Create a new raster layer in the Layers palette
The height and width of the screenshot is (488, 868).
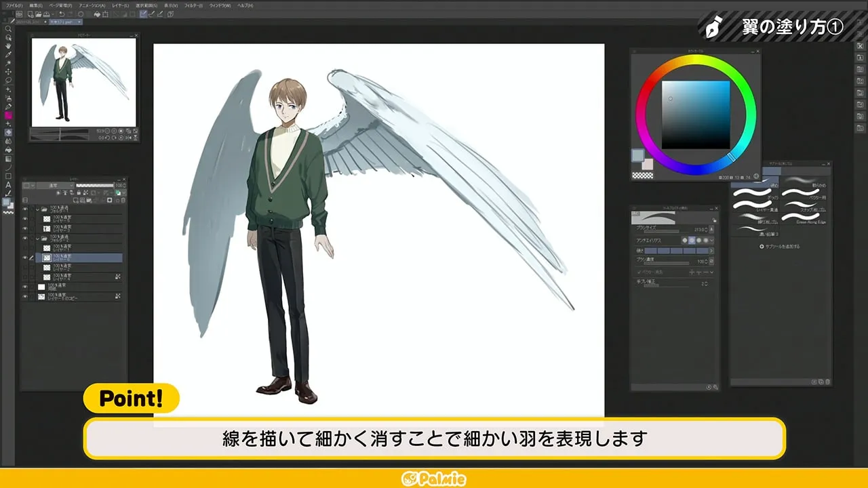click(x=77, y=199)
